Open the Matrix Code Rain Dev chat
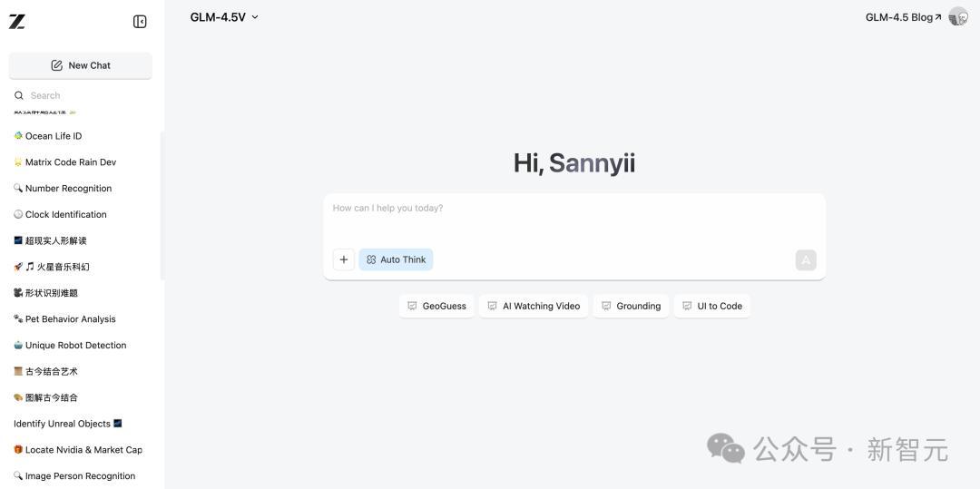 [x=71, y=162]
